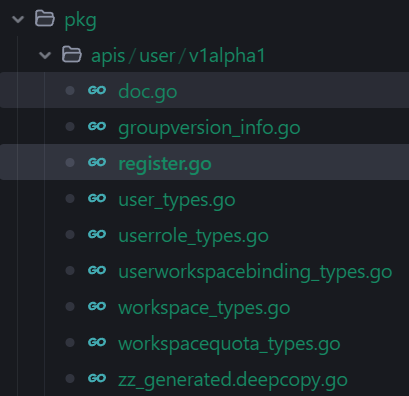Open groupversion_info.go file

[209, 128]
